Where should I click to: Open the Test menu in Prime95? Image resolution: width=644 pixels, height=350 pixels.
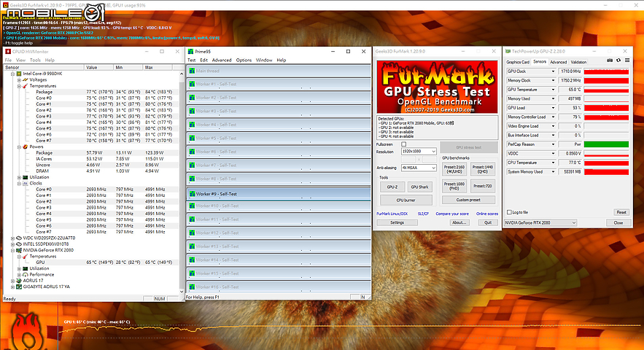[x=191, y=60]
